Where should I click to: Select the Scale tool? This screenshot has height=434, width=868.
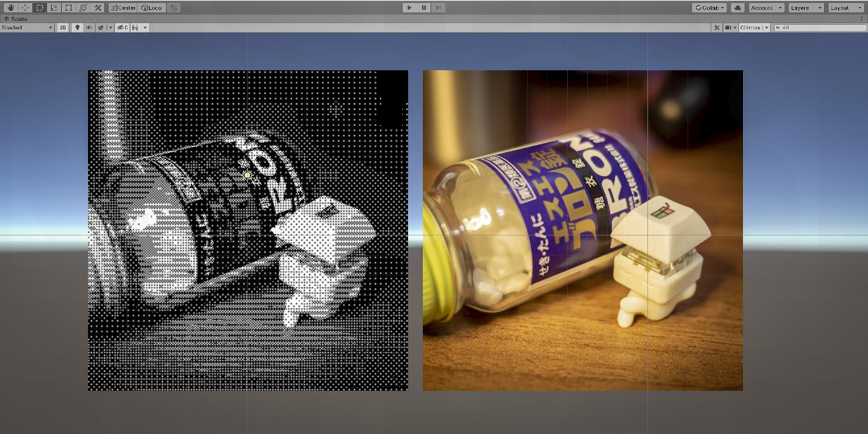tap(54, 8)
